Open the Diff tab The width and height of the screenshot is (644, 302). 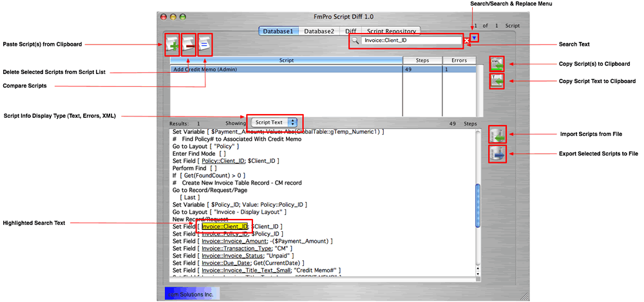(350, 31)
